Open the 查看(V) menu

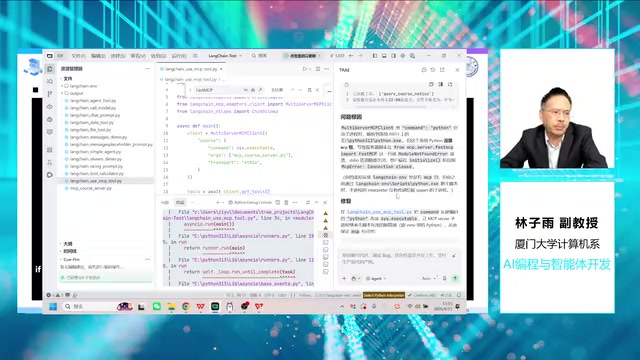(x=138, y=56)
